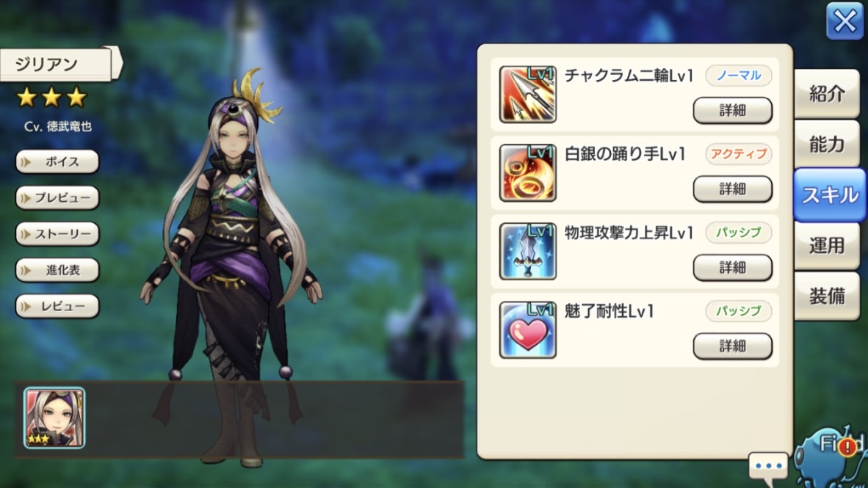
Task: Open the 運用 tab
Action: [x=826, y=246]
